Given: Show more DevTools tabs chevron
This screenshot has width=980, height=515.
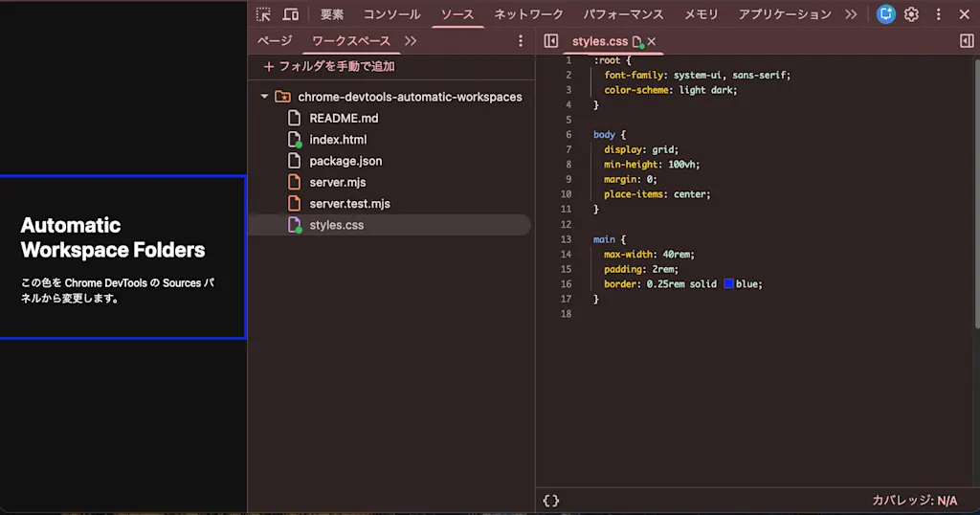Looking at the screenshot, I should (851, 14).
